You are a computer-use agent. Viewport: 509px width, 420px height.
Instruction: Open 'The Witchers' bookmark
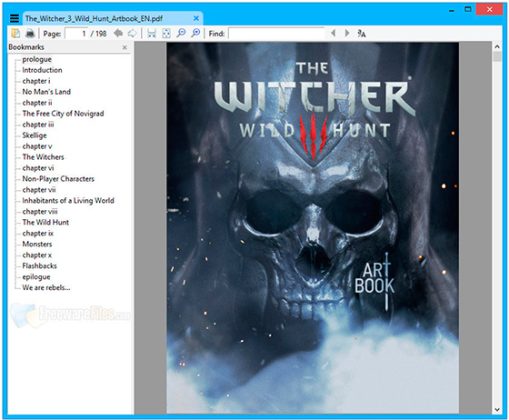[43, 157]
